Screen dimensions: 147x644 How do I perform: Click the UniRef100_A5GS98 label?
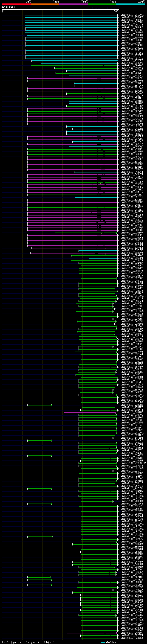(x=132, y=78)
